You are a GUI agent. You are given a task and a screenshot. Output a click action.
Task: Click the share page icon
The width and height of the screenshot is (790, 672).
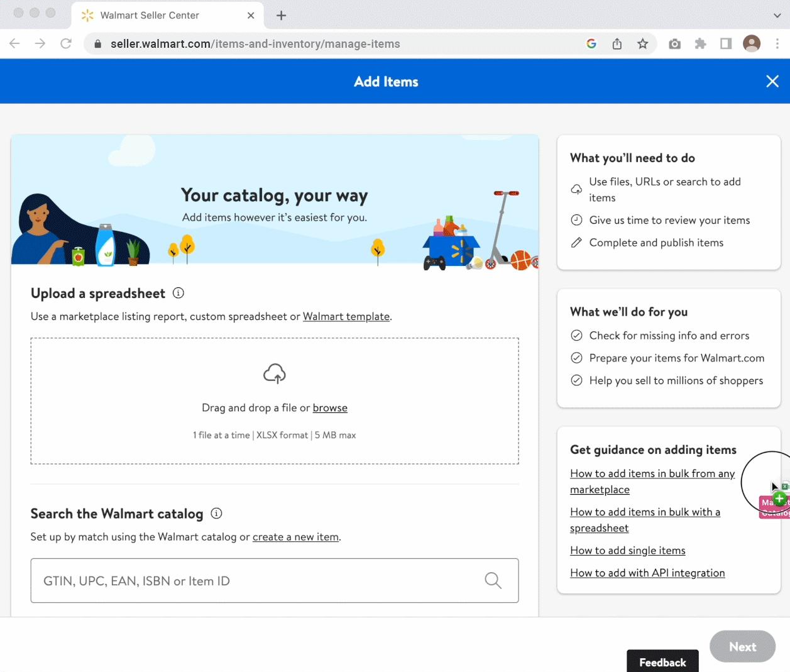pos(617,43)
